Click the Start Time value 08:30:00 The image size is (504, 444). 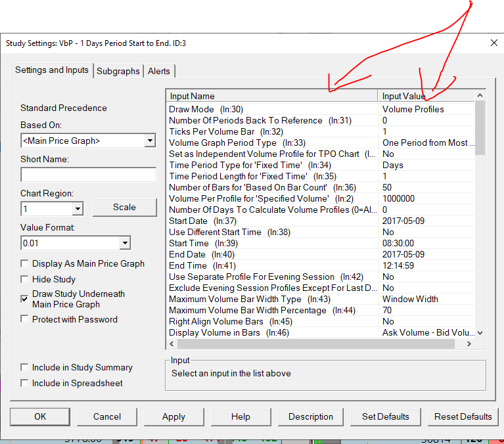(398, 243)
